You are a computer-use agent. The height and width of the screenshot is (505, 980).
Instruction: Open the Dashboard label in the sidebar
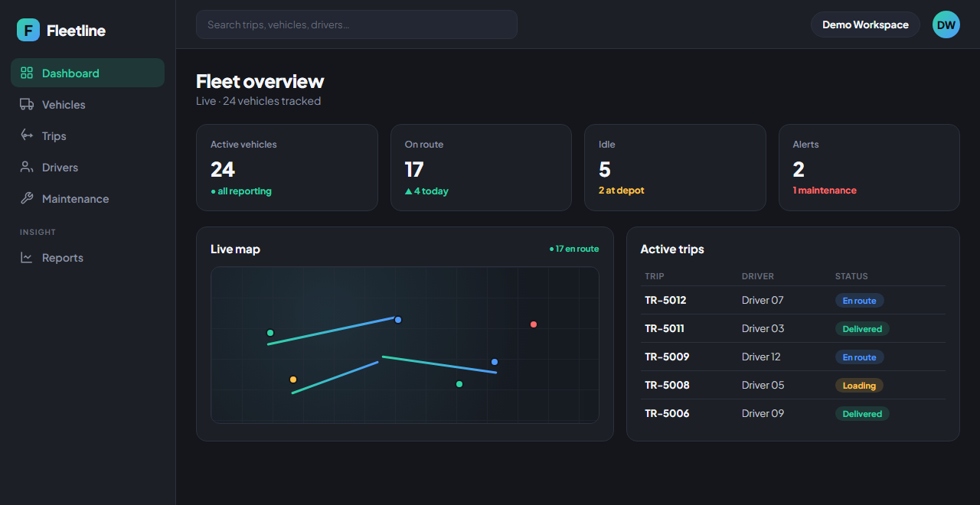click(70, 73)
